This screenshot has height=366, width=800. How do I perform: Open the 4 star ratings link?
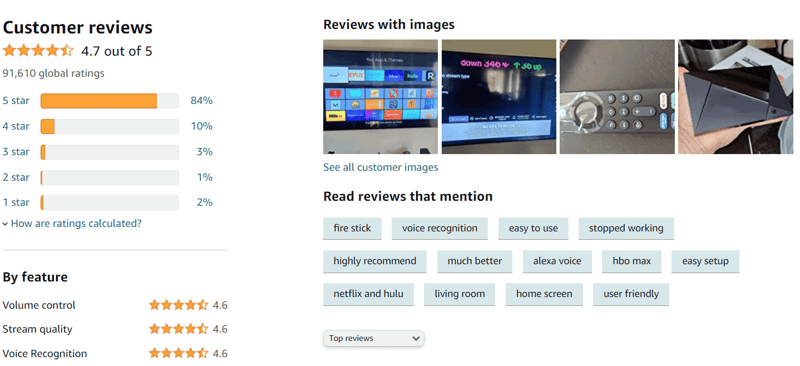tap(16, 126)
